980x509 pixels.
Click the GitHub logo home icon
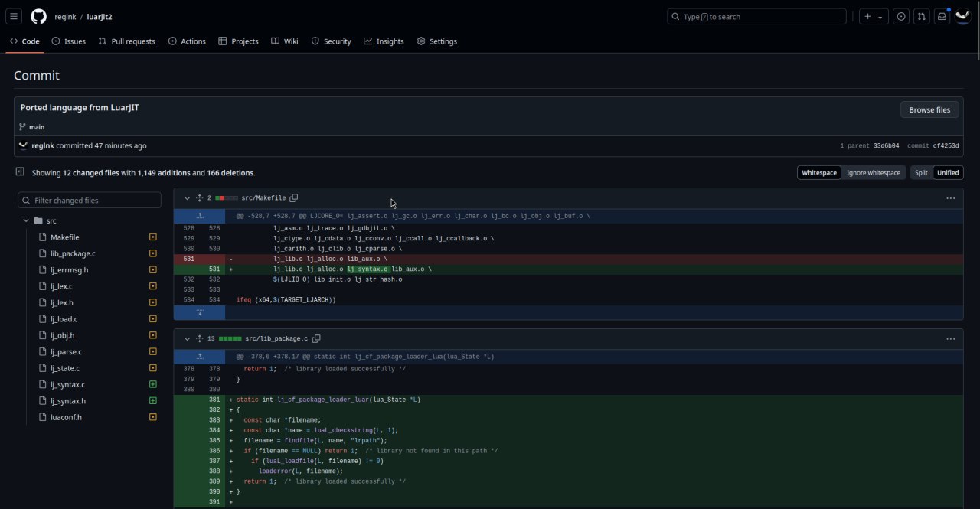pyautogui.click(x=38, y=17)
